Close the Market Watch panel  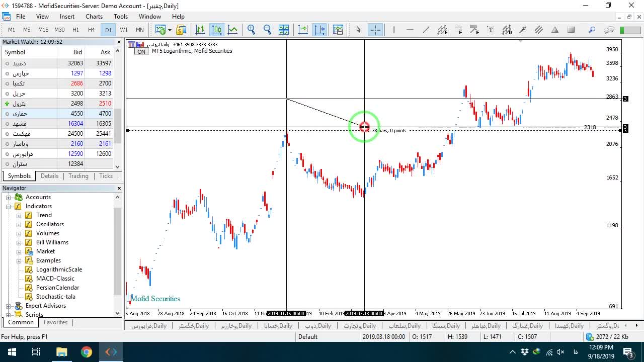click(119, 42)
